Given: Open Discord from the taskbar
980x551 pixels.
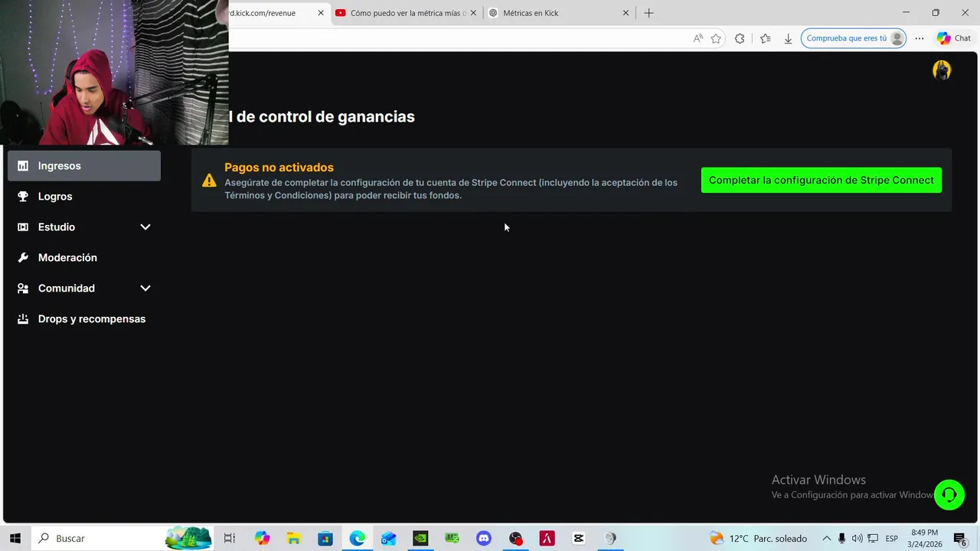Looking at the screenshot, I should coord(484,538).
